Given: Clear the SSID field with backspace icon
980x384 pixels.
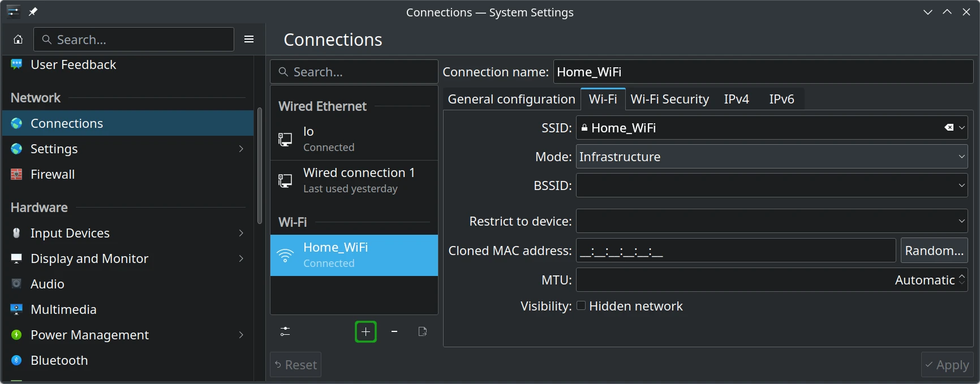Looking at the screenshot, I should pos(949,128).
